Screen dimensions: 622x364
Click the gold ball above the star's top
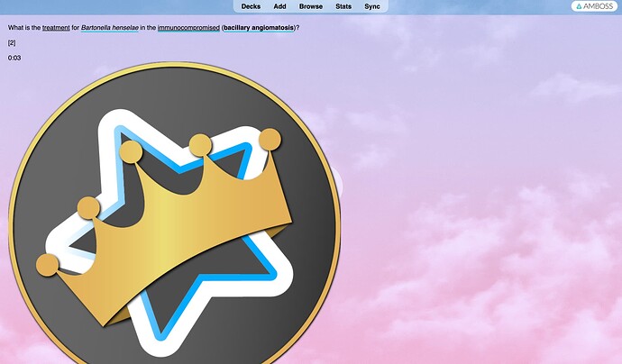pyautogui.click(x=131, y=151)
